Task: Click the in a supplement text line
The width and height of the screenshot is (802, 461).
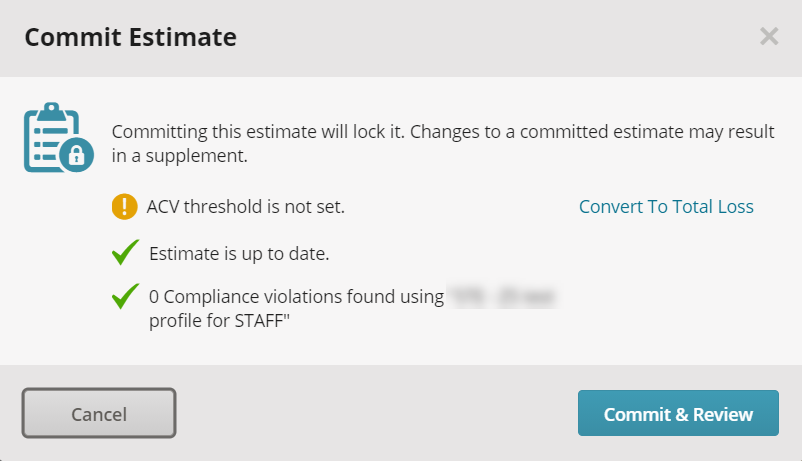Action: point(180,156)
